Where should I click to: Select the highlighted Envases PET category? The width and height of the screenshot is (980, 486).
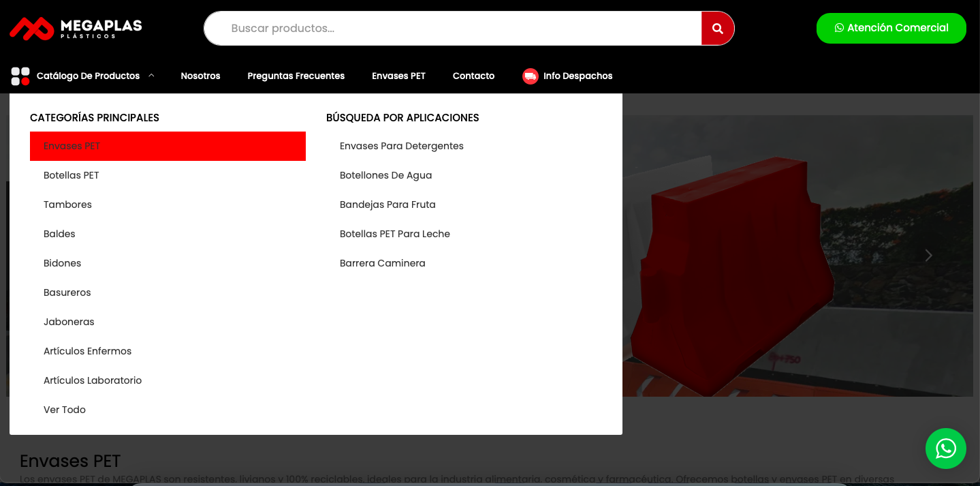point(168,146)
